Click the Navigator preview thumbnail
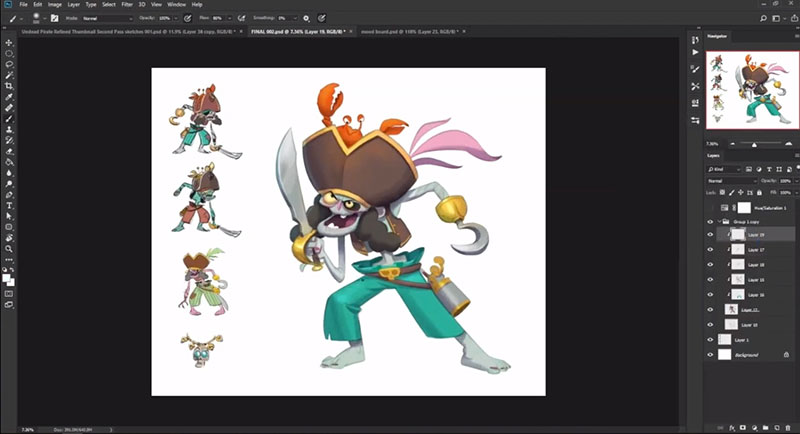 coord(752,90)
